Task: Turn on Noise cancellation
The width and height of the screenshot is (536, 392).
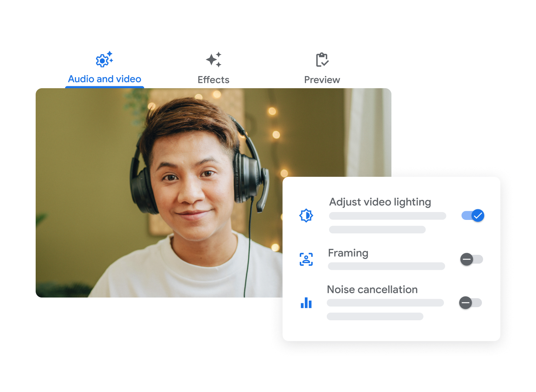Action: pos(470,303)
